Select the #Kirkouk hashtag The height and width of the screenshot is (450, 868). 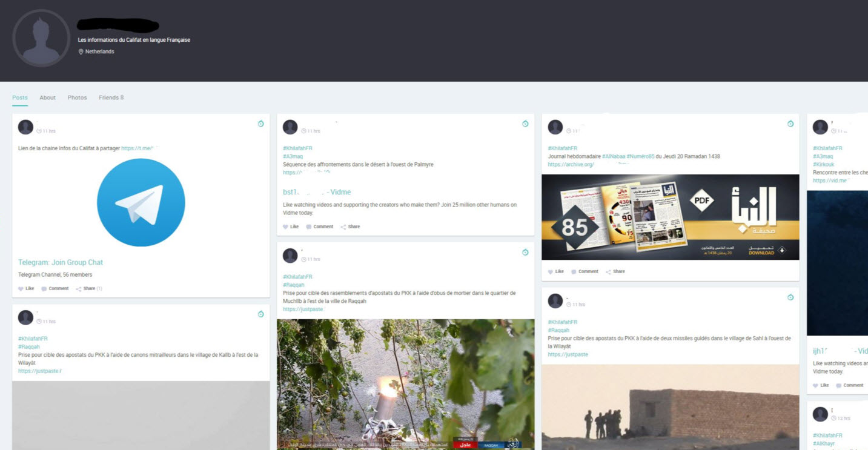(824, 165)
